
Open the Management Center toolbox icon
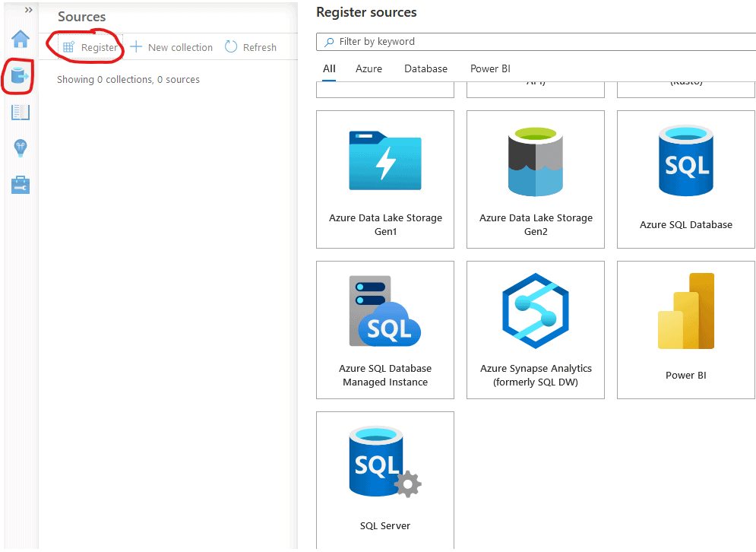coord(21,185)
